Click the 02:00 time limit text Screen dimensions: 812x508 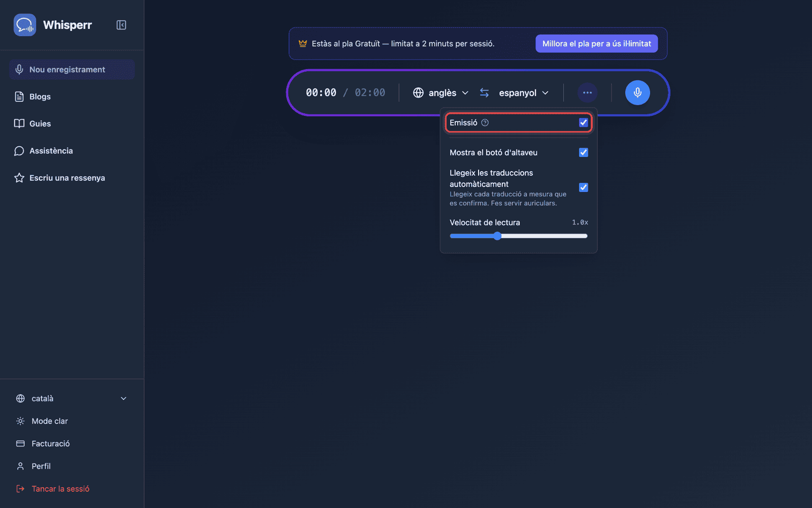tap(370, 92)
